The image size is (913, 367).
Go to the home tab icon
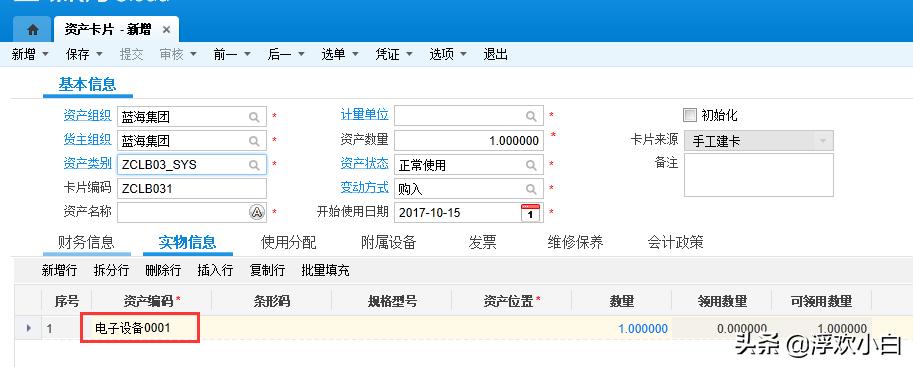pos(33,30)
